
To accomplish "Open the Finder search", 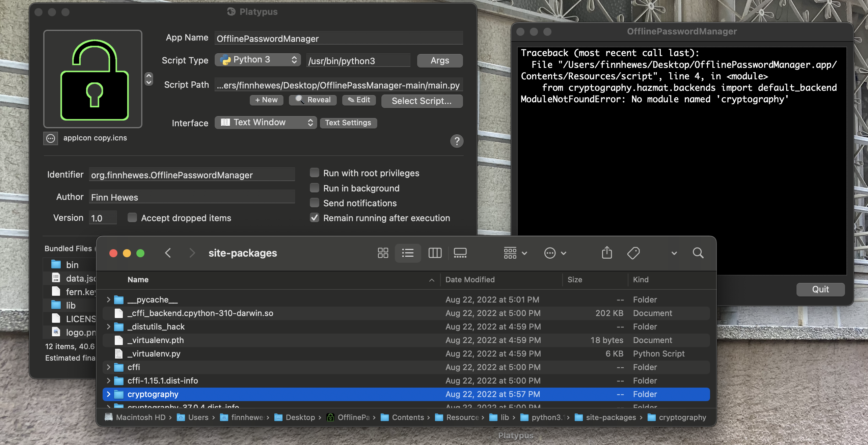I will [x=698, y=253].
